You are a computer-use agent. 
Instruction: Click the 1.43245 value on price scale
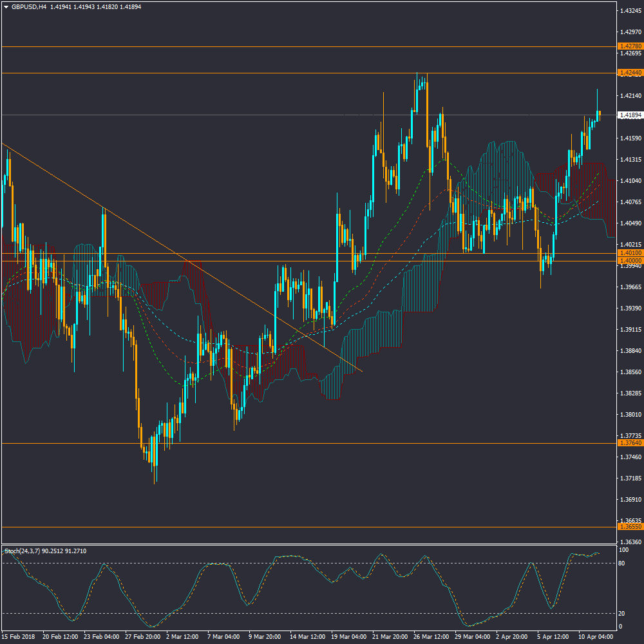(629, 11)
